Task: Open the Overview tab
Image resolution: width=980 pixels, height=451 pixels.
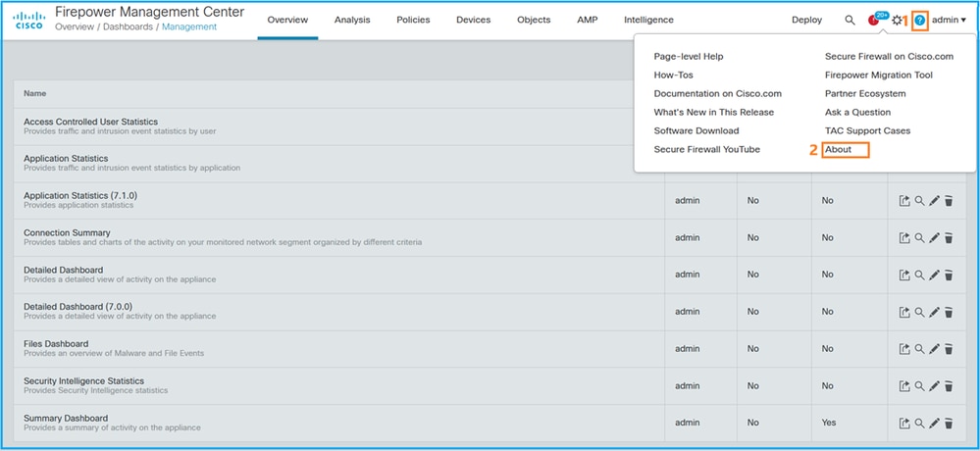Action: coord(287,20)
